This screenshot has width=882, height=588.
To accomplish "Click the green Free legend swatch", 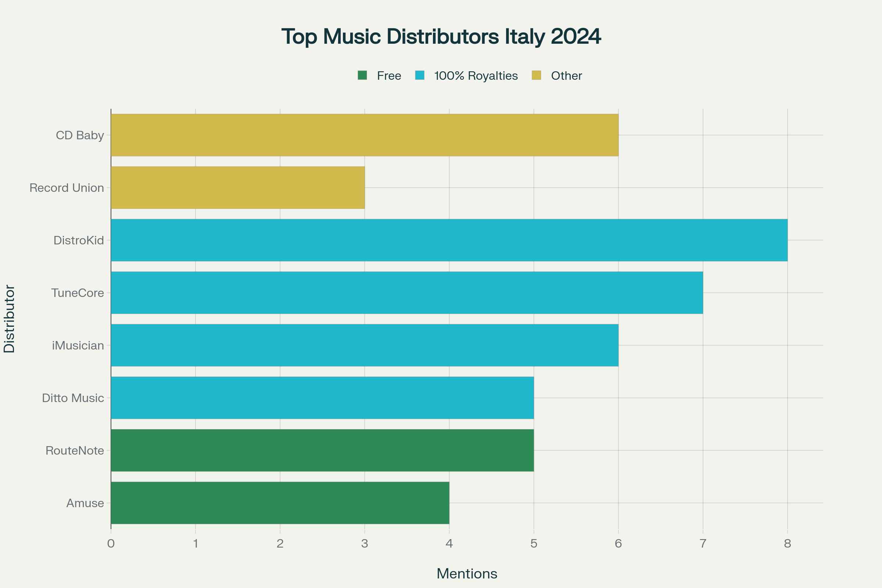I will [362, 75].
